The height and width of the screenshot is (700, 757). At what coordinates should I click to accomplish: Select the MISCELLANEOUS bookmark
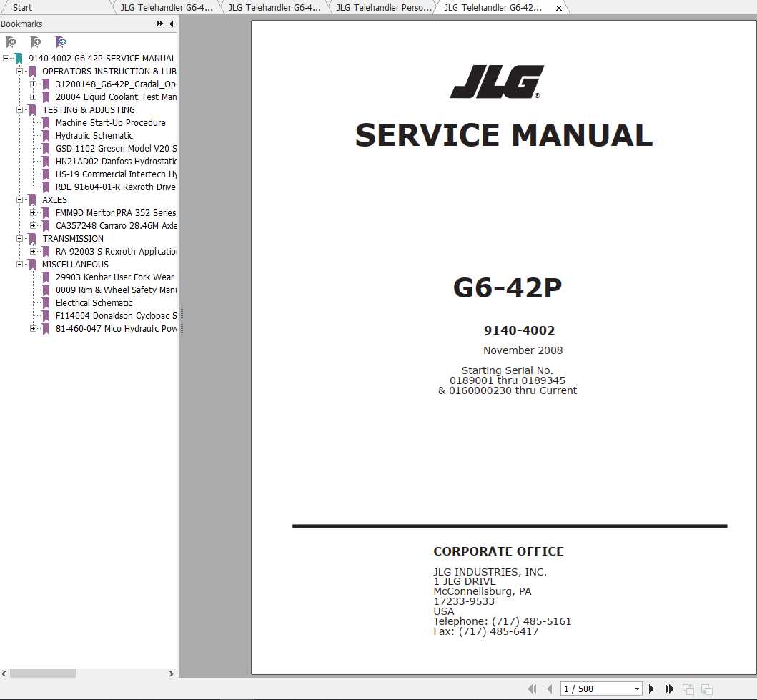(x=75, y=264)
